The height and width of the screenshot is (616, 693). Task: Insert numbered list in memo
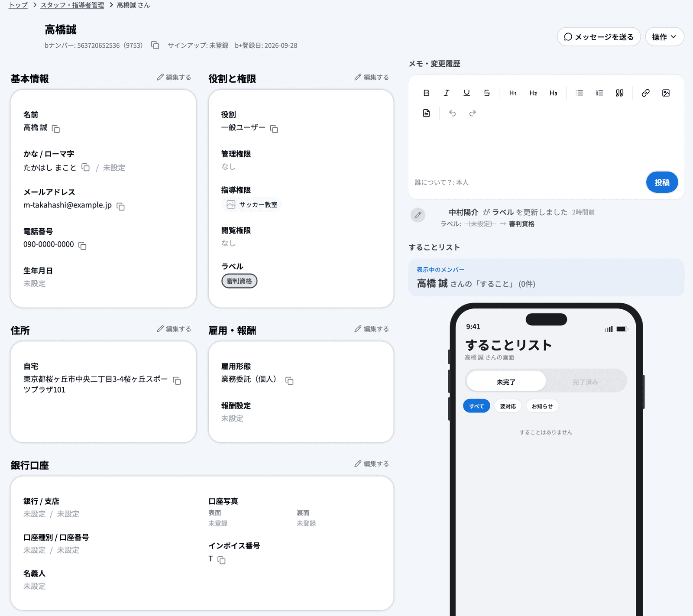point(599,93)
